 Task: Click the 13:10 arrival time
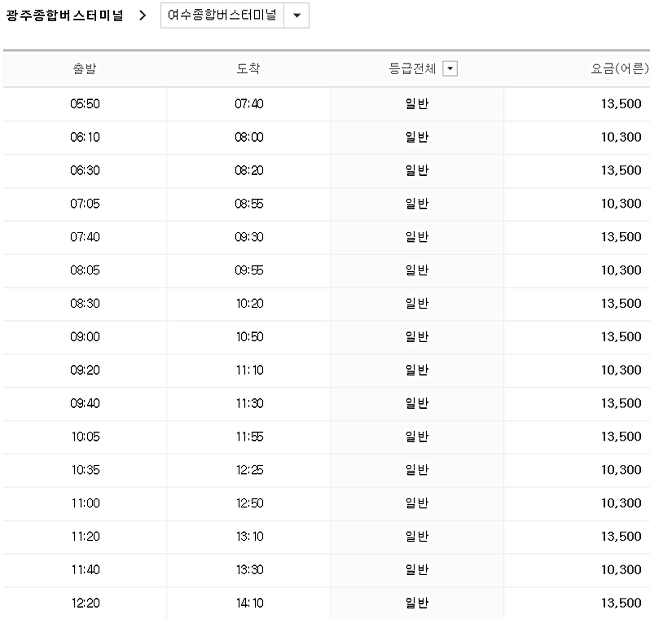(250, 536)
